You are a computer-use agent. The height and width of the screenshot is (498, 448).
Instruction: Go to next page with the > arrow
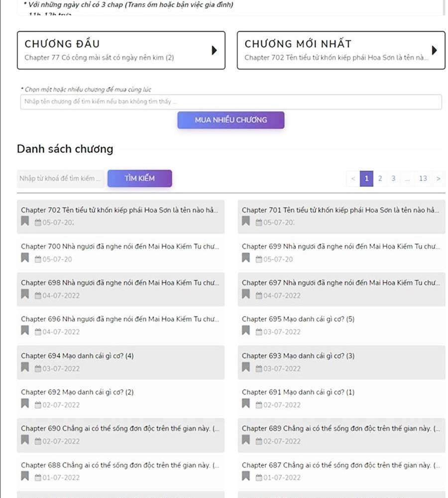coord(438,179)
